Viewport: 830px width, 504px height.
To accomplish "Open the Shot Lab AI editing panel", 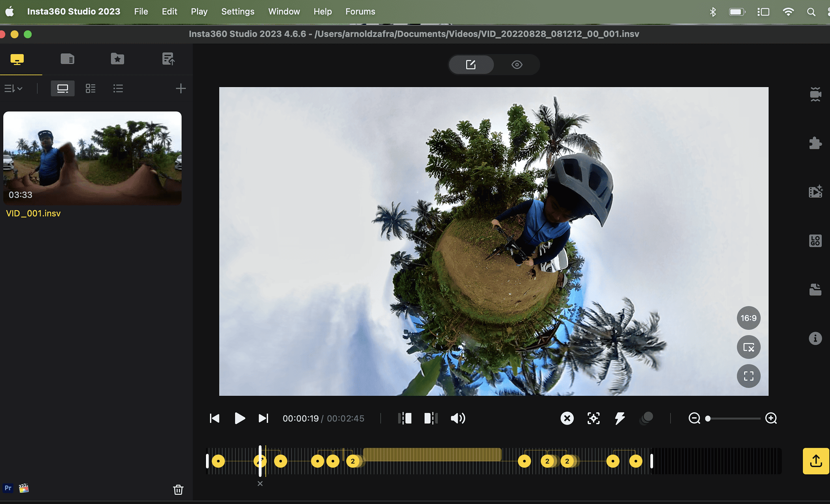I will pos(816,191).
